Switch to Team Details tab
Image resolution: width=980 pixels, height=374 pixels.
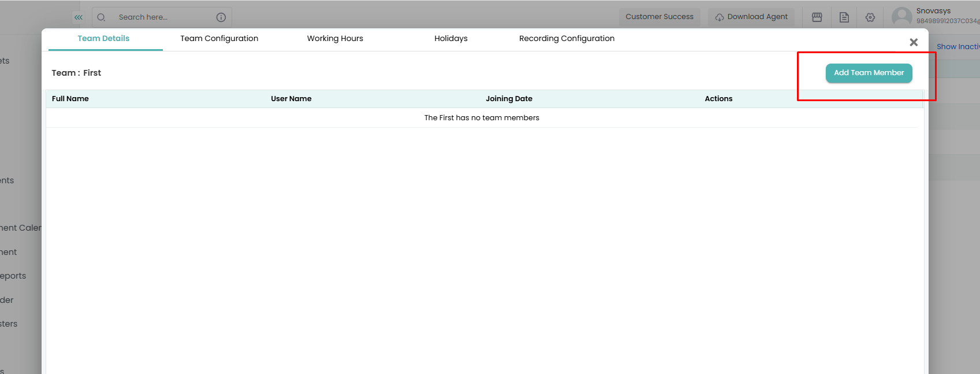click(x=104, y=39)
